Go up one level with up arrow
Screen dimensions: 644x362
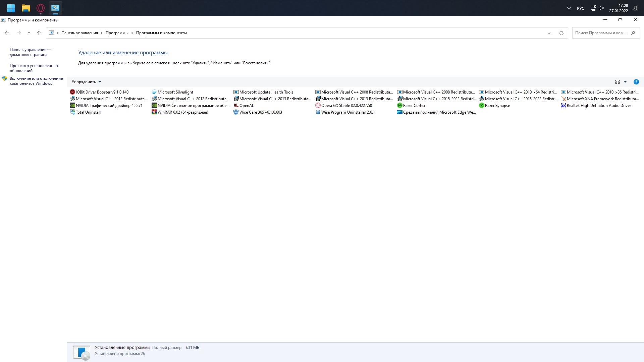(39, 33)
